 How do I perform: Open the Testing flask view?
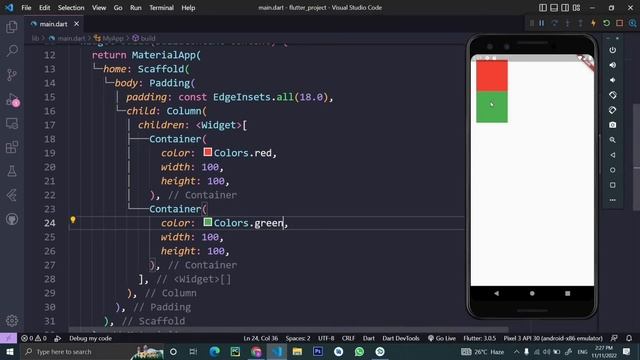tap(12, 171)
